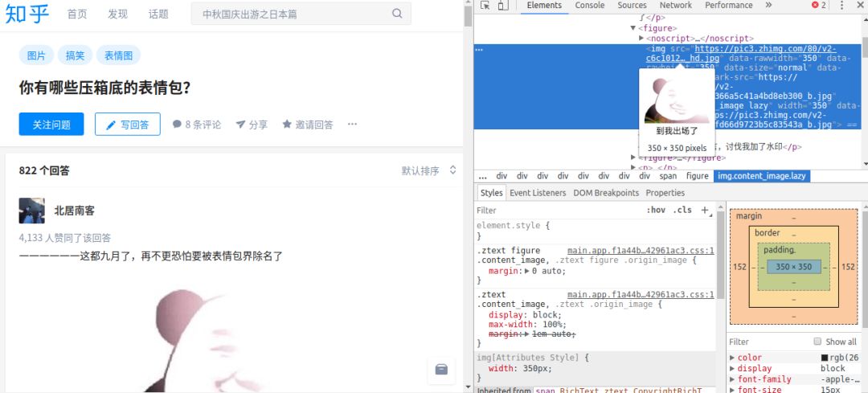Expand the computed color property
Image resolution: width=868 pixels, height=393 pixels.
(x=732, y=358)
